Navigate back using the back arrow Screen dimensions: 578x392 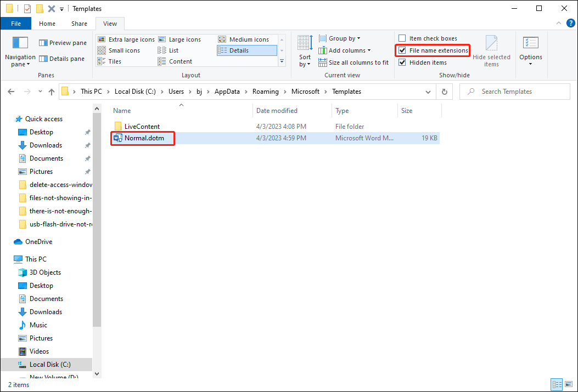click(x=11, y=92)
